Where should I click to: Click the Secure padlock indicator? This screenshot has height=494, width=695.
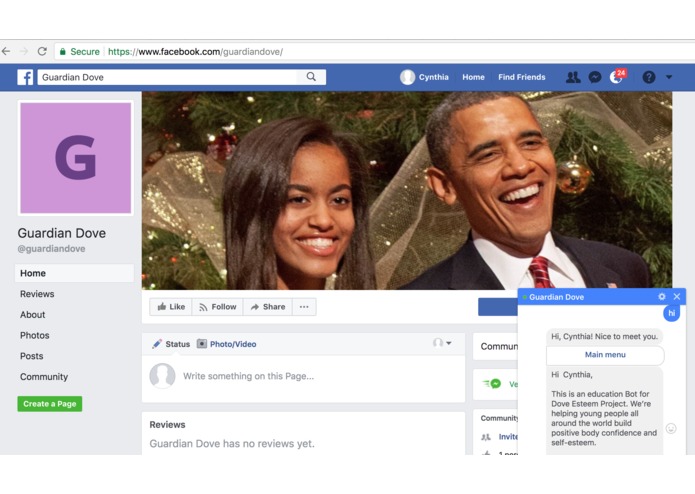click(x=79, y=52)
